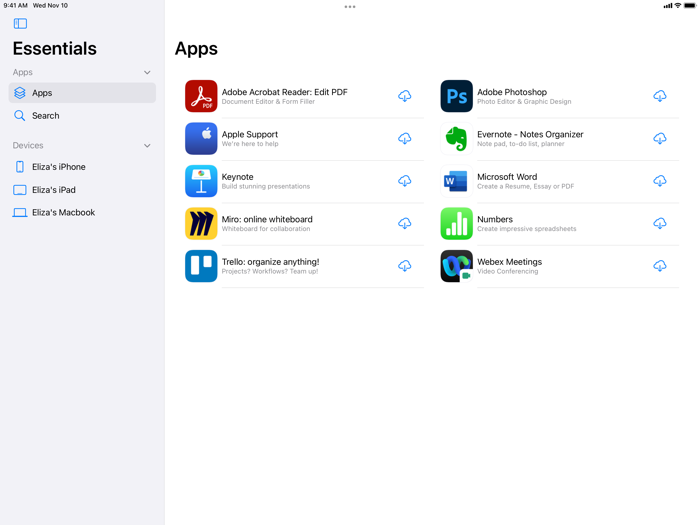Open the Keynote app icon

(201, 181)
